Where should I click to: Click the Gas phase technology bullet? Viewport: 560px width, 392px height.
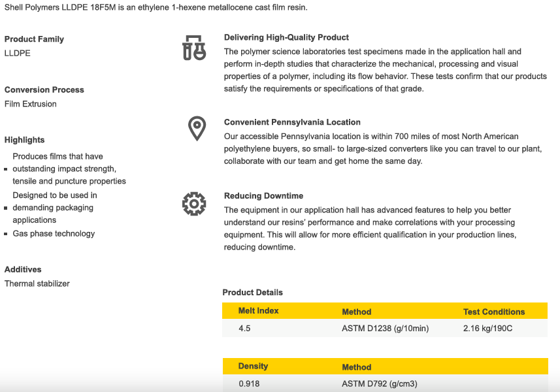pyautogui.click(x=54, y=234)
